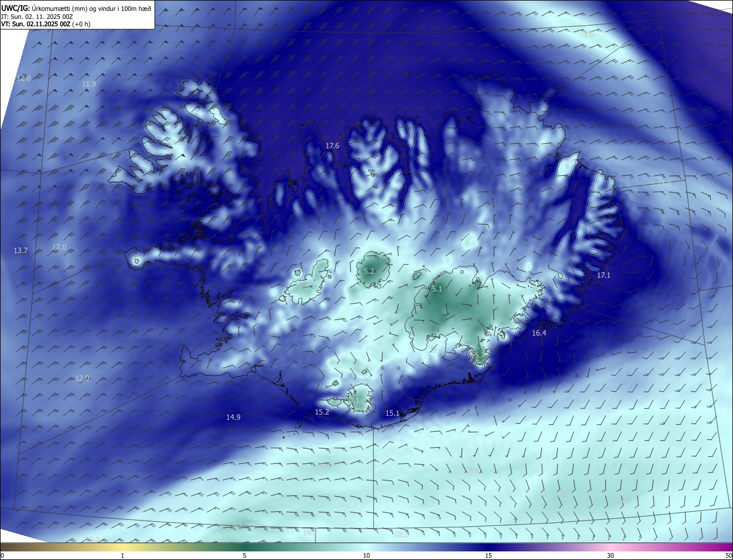The width and height of the screenshot is (733, 560).
Task: Click the 13.7 value label
Action: 21,251
